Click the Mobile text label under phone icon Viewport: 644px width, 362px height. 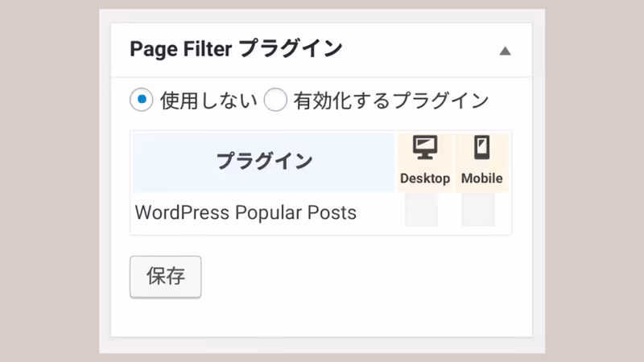481,179
